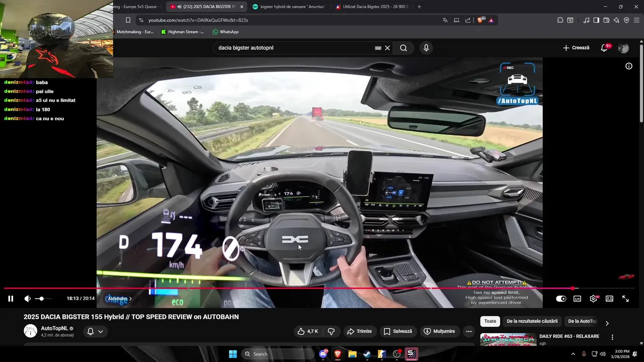Open the on-screen keyboard icon in search

click(378, 48)
